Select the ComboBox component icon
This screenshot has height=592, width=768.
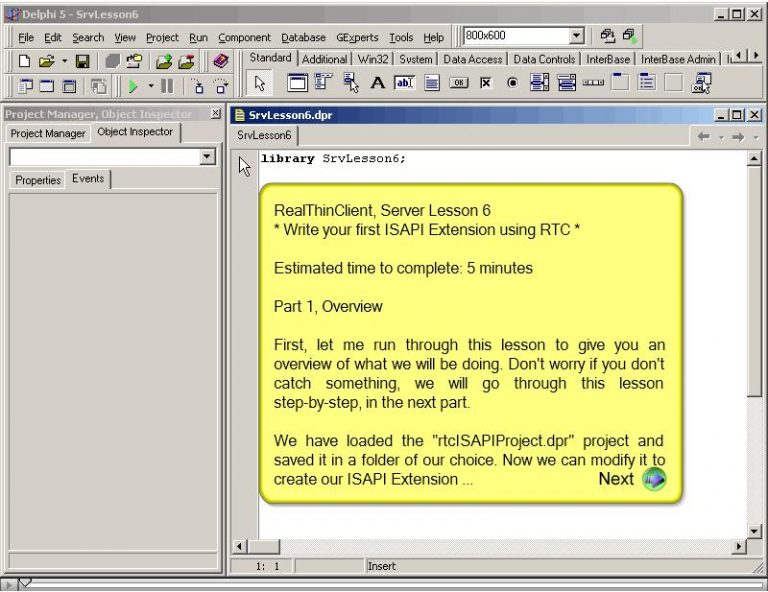click(x=566, y=83)
